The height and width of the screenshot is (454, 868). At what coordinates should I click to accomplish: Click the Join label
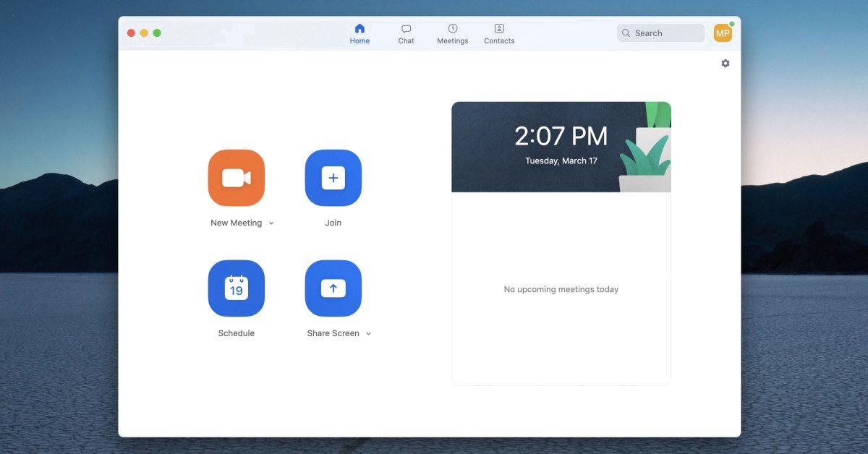point(333,223)
